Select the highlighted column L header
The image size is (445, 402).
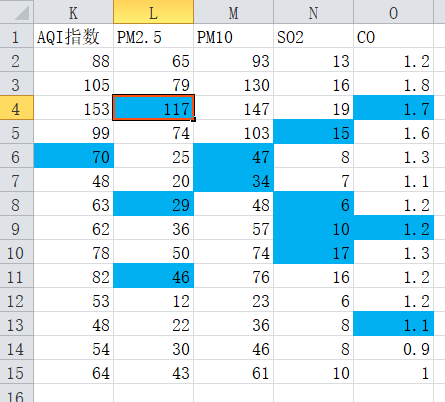pos(153,12)
